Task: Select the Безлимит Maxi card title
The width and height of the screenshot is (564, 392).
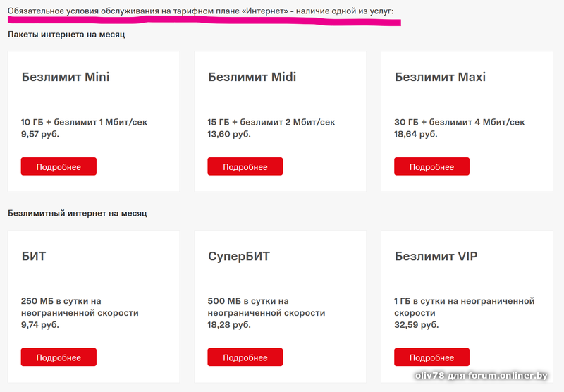Action: point(440,77)
